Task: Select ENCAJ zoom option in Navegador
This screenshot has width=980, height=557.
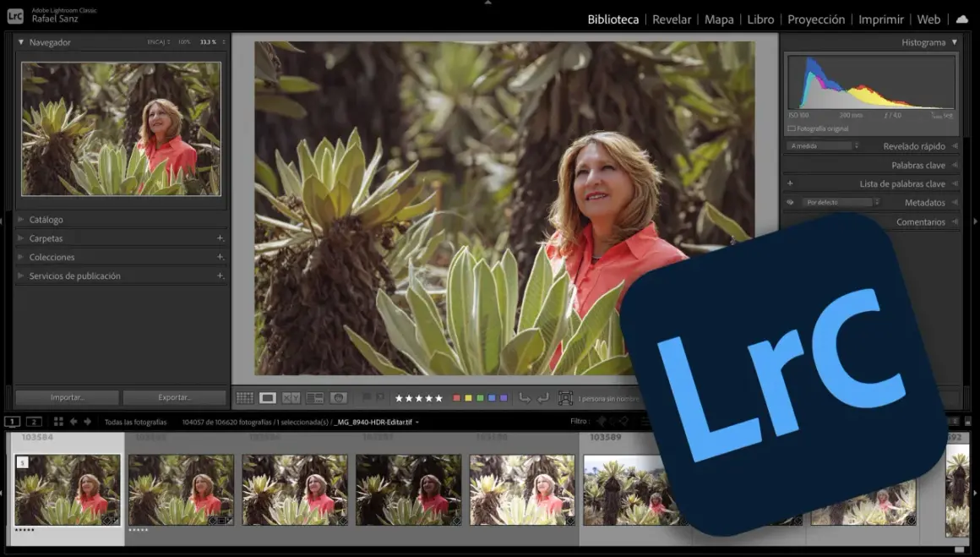Action: (157, 42)
